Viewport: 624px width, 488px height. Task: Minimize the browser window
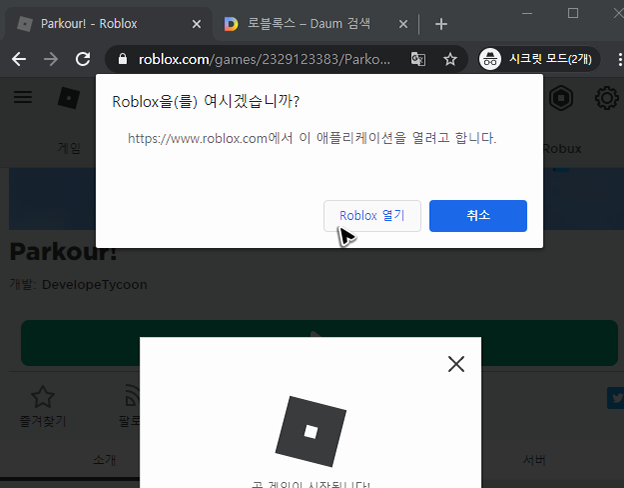pyautogui.click(x=527, y=14)
